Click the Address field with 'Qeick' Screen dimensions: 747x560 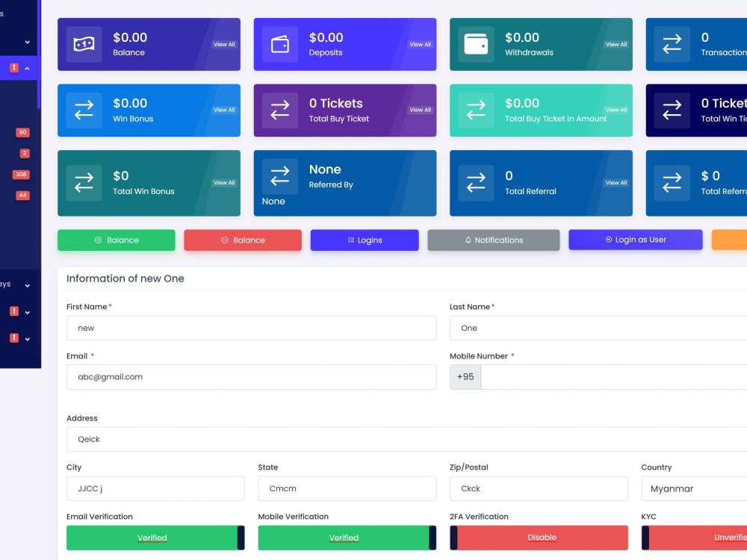coord(407,439)
